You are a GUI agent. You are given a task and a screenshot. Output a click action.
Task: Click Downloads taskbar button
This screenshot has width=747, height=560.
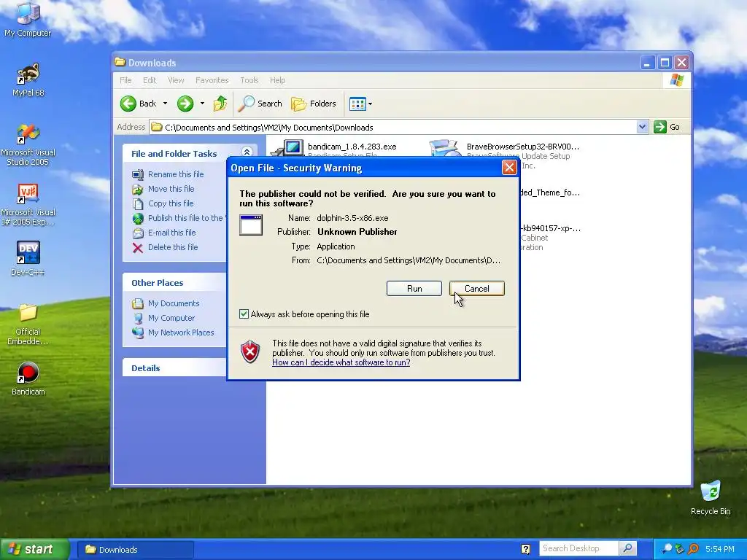pyautogui.click(x=135, y=550)
